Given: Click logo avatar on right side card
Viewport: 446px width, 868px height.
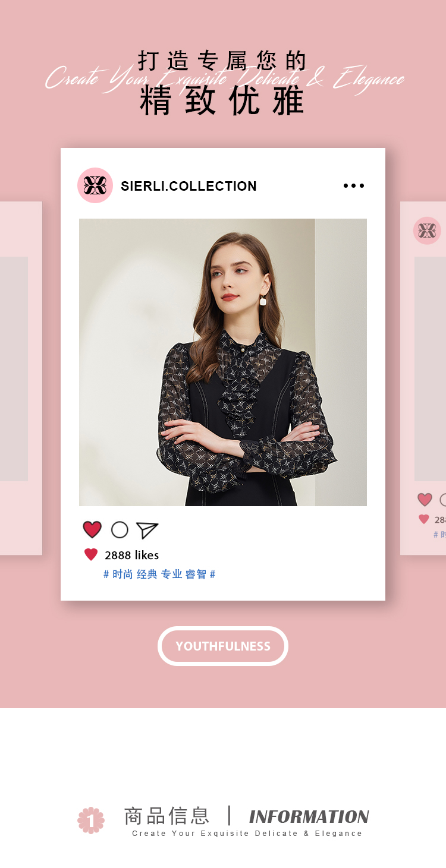Looking at the screenshot, I should [x=427, y=231].
